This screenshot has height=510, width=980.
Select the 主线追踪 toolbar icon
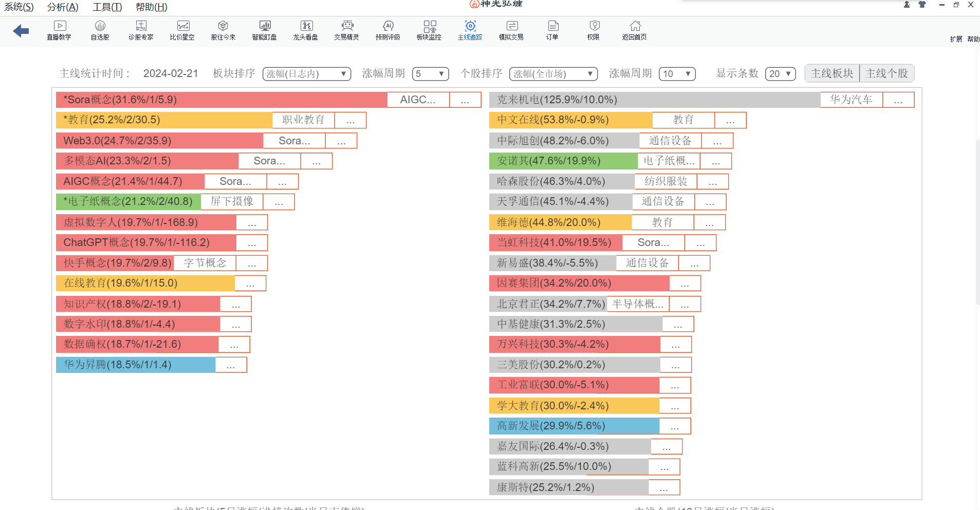click(470, 30)
